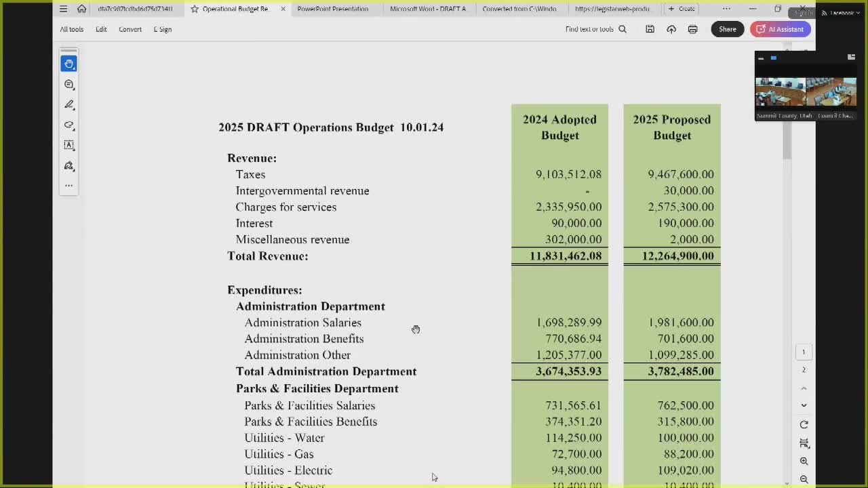Open the Acrobat hamburger menu
Image resolution: width=868 pixels, height=488 pixels.
pos(63,9)
